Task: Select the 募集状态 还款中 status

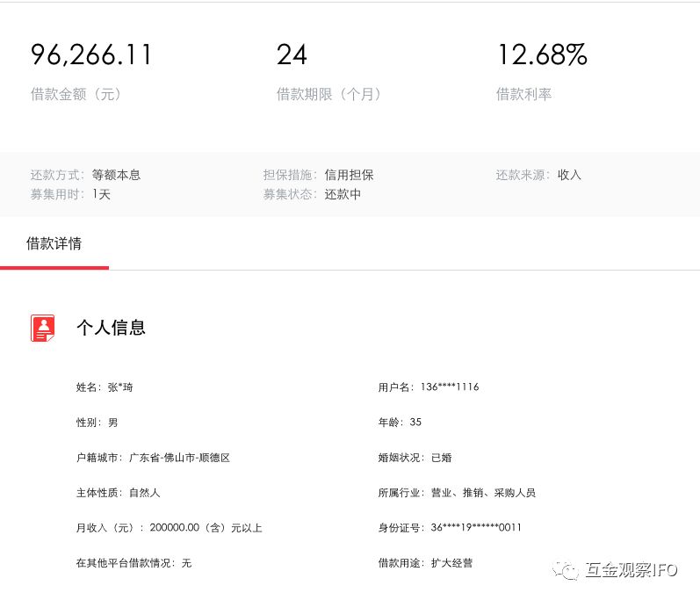Action: [312, 194]
